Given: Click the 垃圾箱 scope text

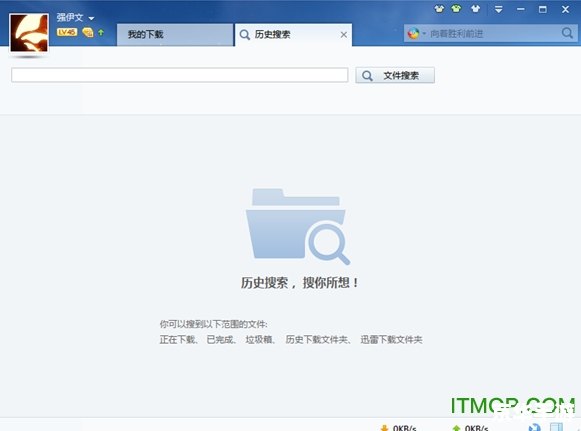Looking at the screenshot, I should (259, 339).
